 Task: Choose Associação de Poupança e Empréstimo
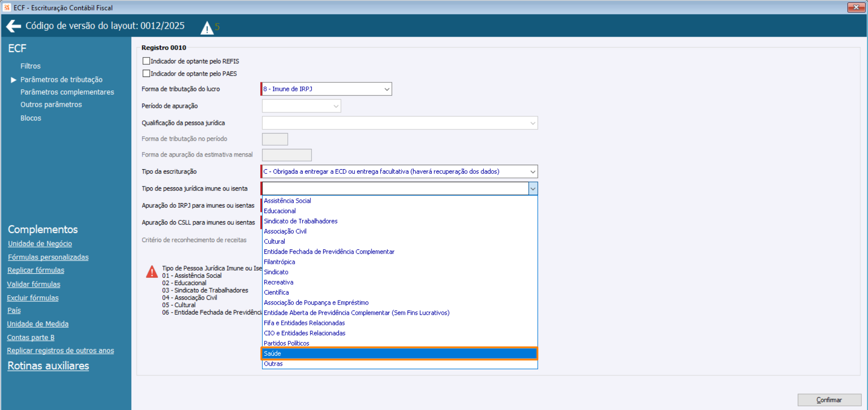(x=400, y=302)
